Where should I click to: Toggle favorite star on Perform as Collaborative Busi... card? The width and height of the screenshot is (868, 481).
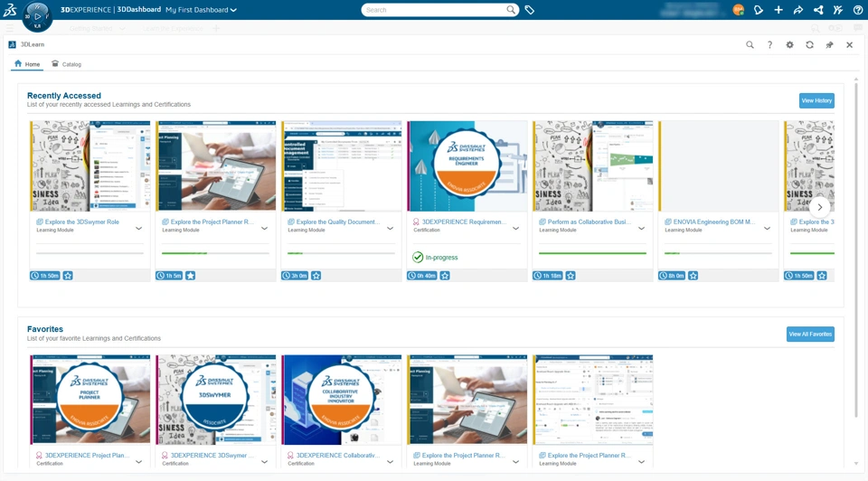coord(571,276)
